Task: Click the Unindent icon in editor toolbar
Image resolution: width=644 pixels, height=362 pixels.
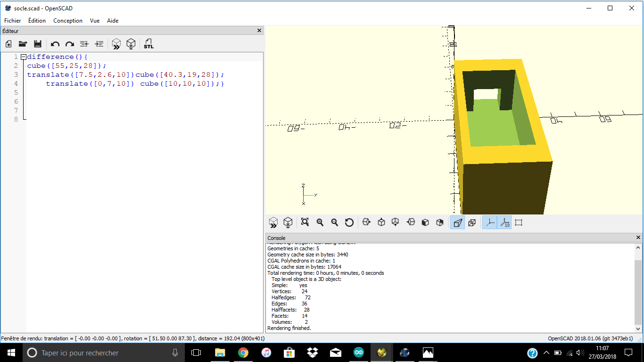Action: (84, 44)
